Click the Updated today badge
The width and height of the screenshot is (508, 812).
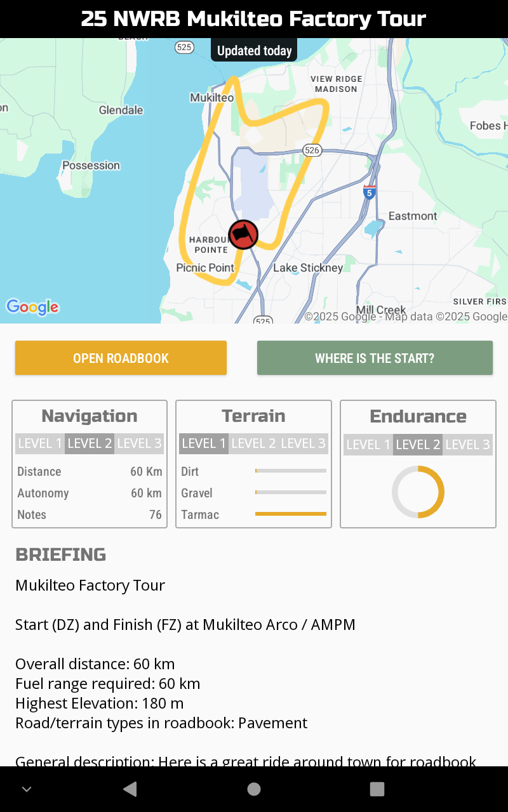pyautogui.click(x=254, y=51)
